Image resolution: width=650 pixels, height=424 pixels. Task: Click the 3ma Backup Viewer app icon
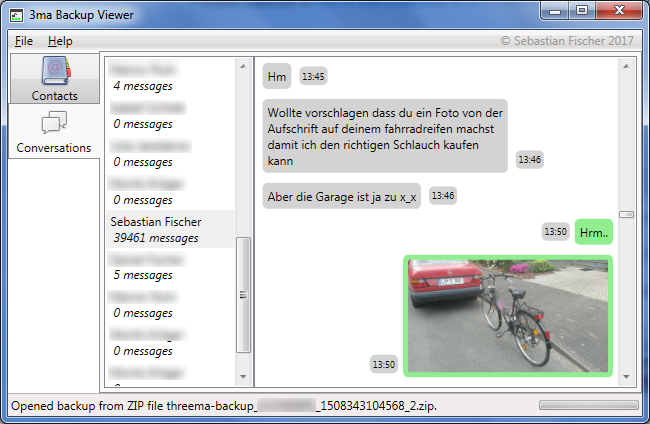coord(16,16)
